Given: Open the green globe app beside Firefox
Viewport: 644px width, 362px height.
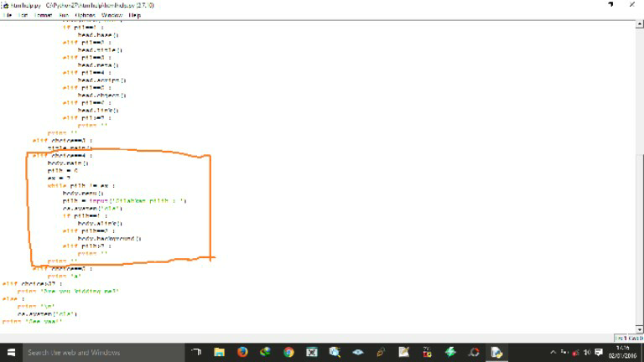Looking at the screenshot, I should click(x=265, y=352).
